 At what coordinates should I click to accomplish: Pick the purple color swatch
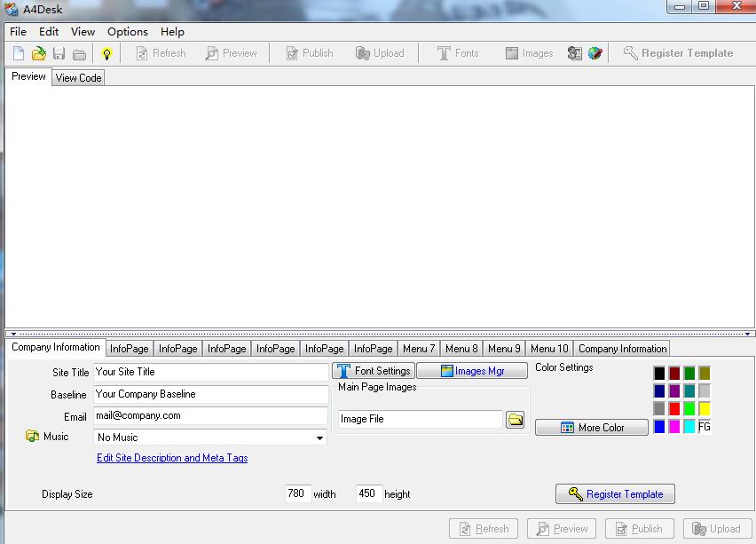click(x=674, y=390)
